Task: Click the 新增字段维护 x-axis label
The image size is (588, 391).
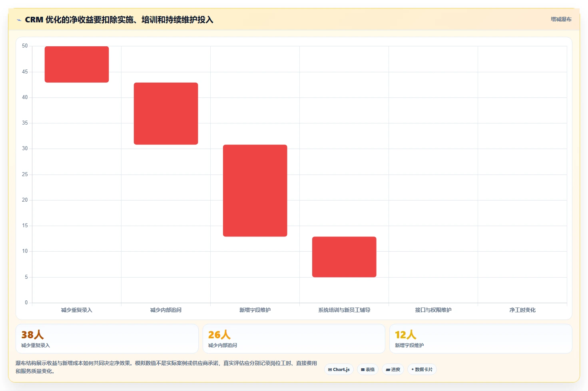Action: point(255,310)
